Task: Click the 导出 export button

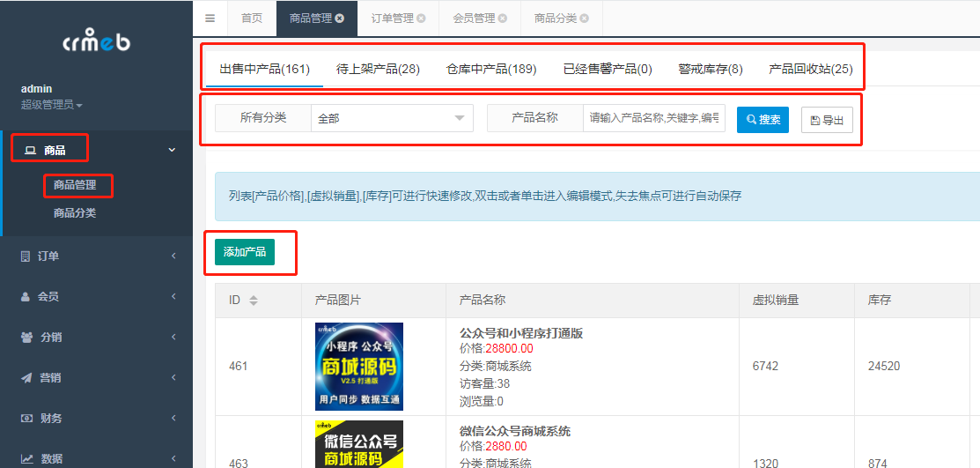Action: click(x=827, y=120)
